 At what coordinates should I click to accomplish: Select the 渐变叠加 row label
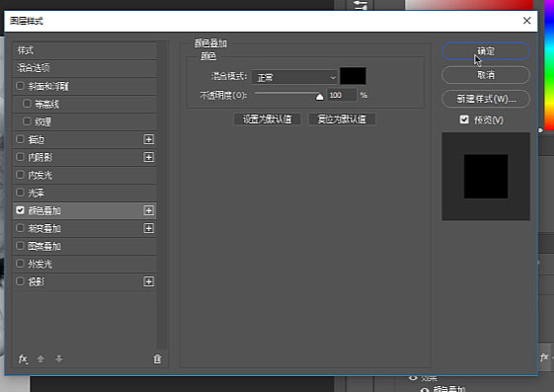pyautogui.click(x=44, y=228)
